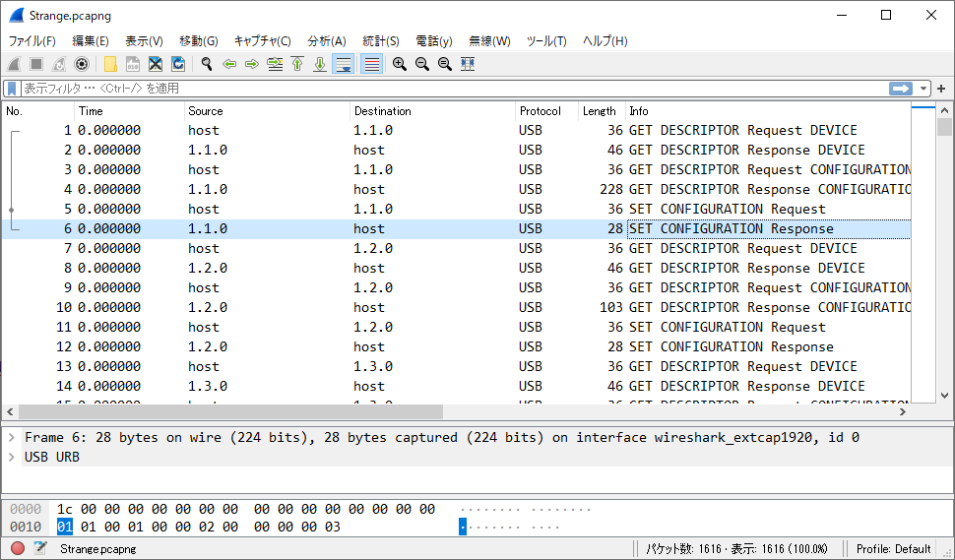Click into the display filter field
The height and width of the screenshot is (560, 955).
(454, 89)
